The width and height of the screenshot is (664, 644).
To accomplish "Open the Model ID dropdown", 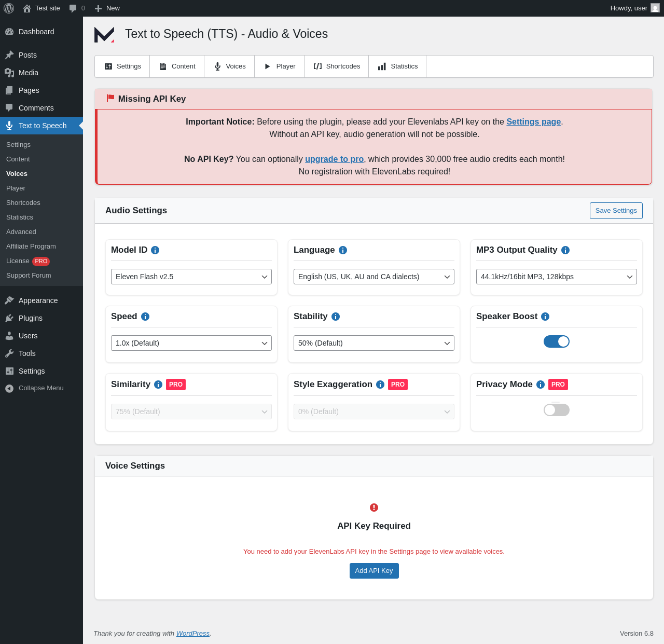I will point(191,277).
